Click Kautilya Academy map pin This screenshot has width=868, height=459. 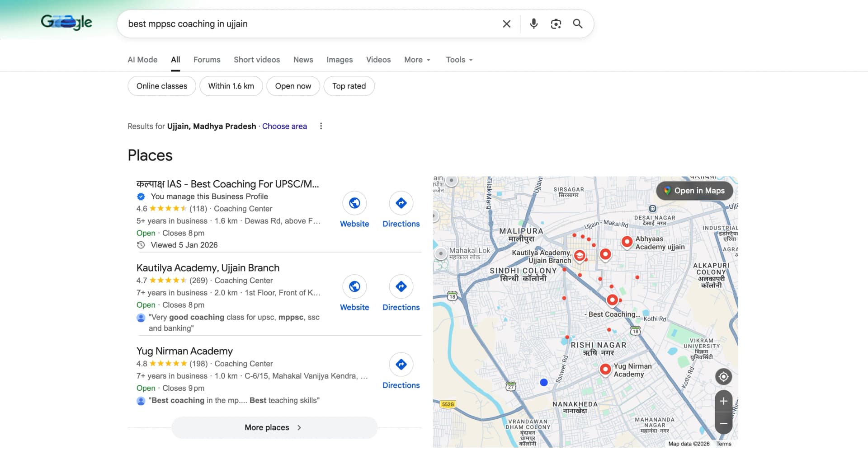[580, 256]
